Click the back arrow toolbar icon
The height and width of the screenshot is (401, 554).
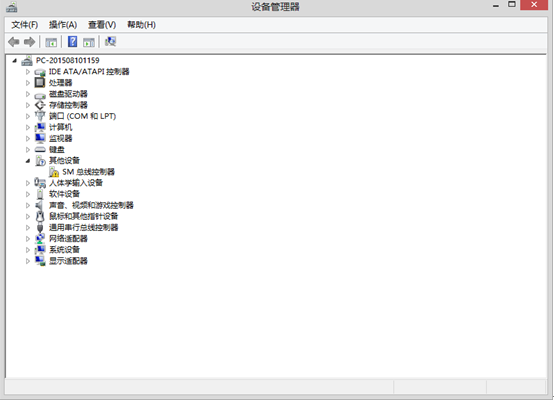14,42
